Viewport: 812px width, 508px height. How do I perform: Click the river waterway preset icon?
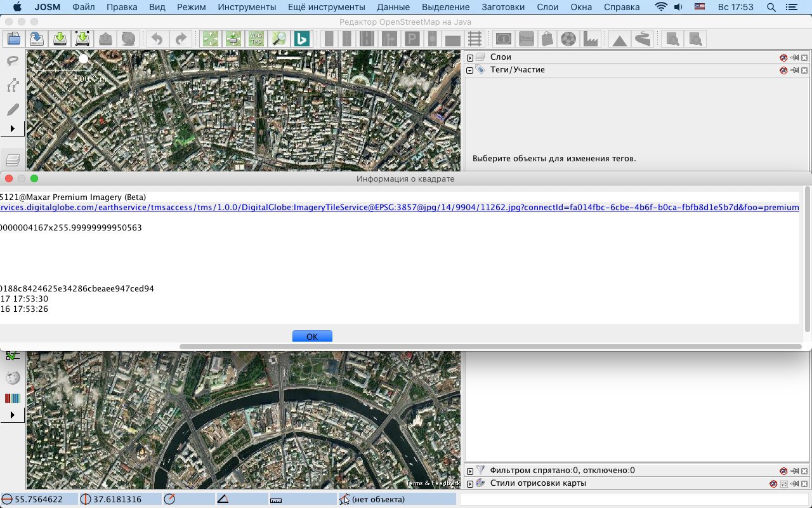(x=643, y=39)
